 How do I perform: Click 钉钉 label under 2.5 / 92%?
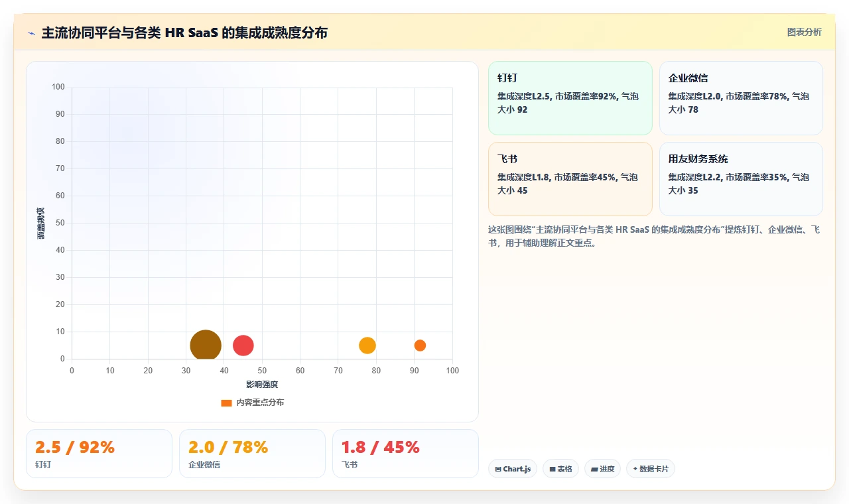43,465
